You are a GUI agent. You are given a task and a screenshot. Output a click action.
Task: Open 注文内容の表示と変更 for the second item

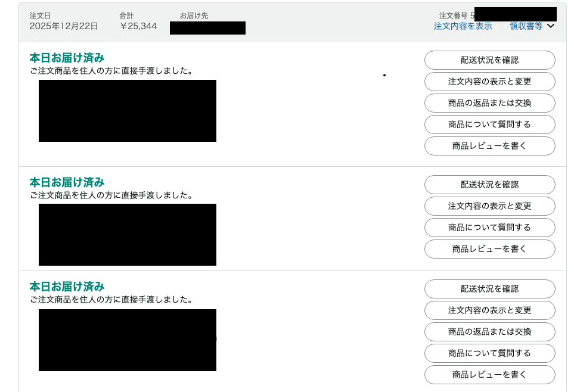[489, 206]
